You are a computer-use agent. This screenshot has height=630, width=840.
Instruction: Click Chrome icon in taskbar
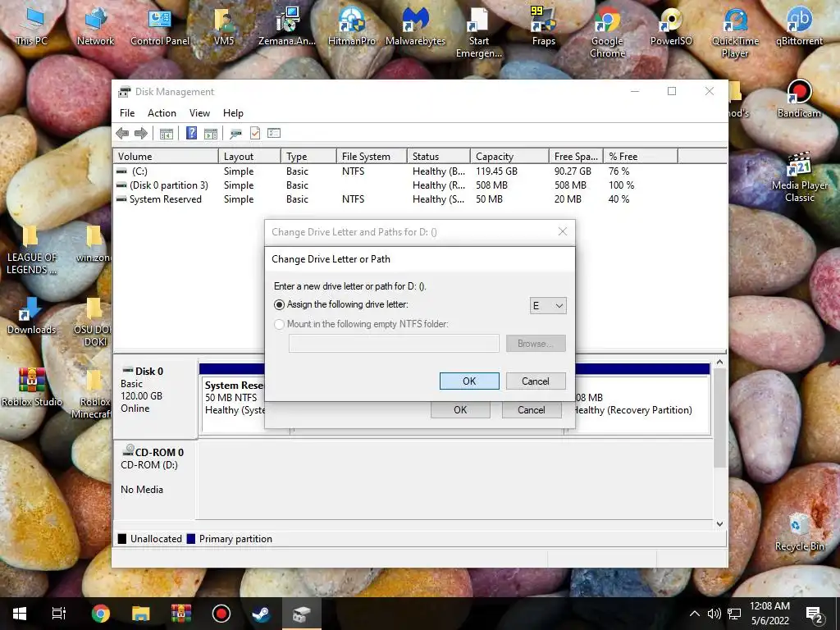pyautogui.click(x=100, y=614)
